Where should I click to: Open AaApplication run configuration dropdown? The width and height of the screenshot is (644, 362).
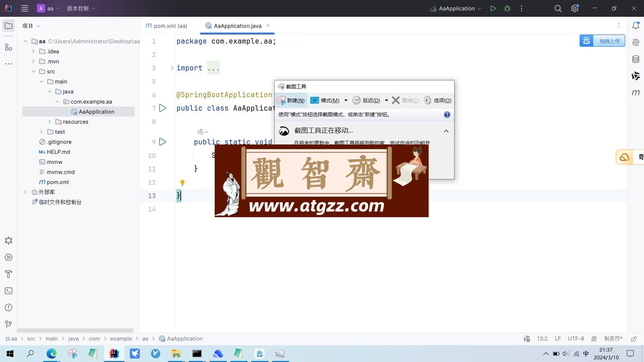tap(456, 8)
